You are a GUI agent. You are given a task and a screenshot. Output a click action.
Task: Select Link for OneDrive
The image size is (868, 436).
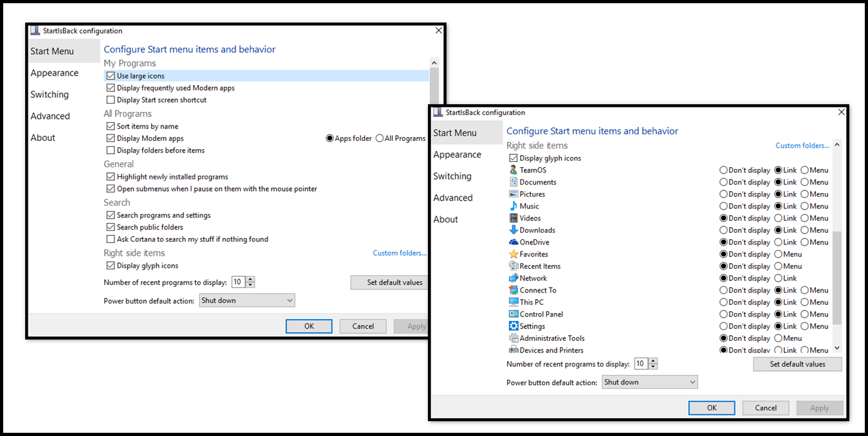tap(778, 242)
